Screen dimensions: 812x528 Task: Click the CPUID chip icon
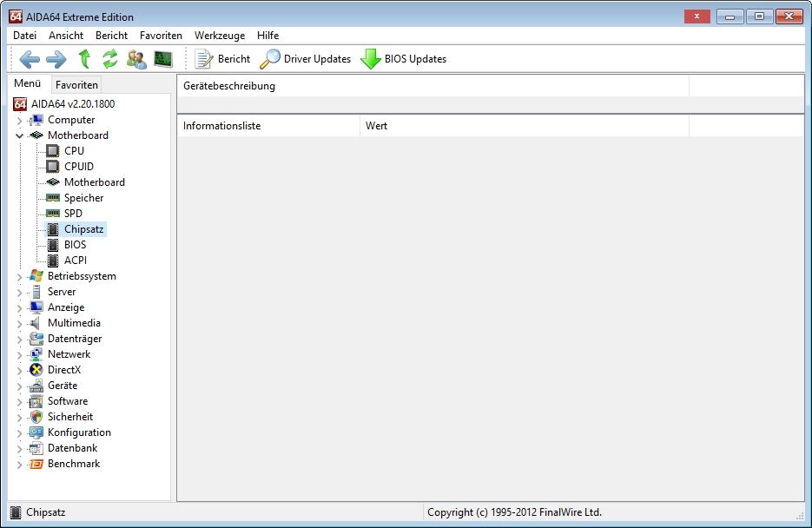coord(53,166)
